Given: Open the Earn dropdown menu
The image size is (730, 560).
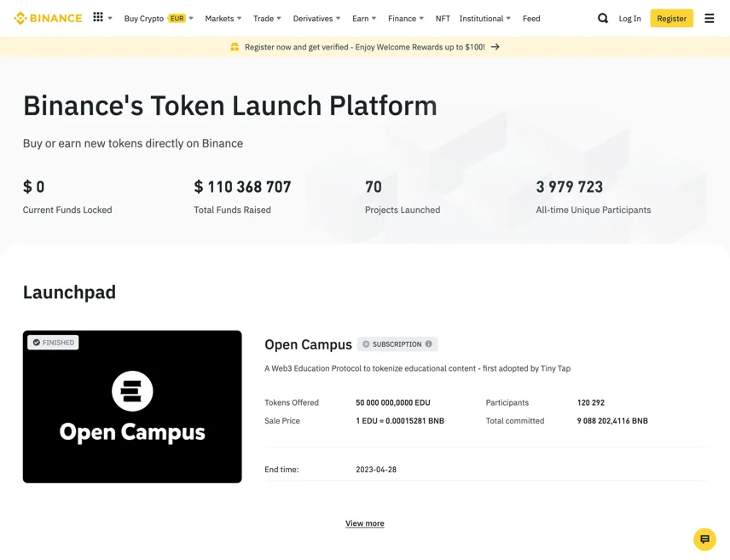Looking at the screenshot, I should [x=363, y=18].
